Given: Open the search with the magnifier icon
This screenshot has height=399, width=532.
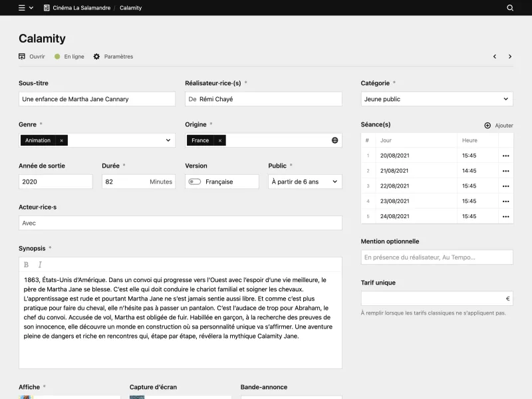Looking at the screenshot, I should click(x=509, y=7).
